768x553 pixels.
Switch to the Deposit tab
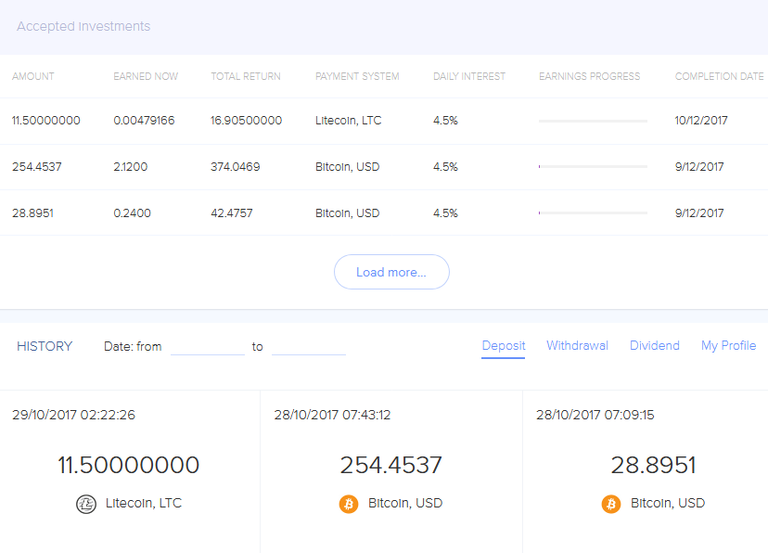pos(503,346)
